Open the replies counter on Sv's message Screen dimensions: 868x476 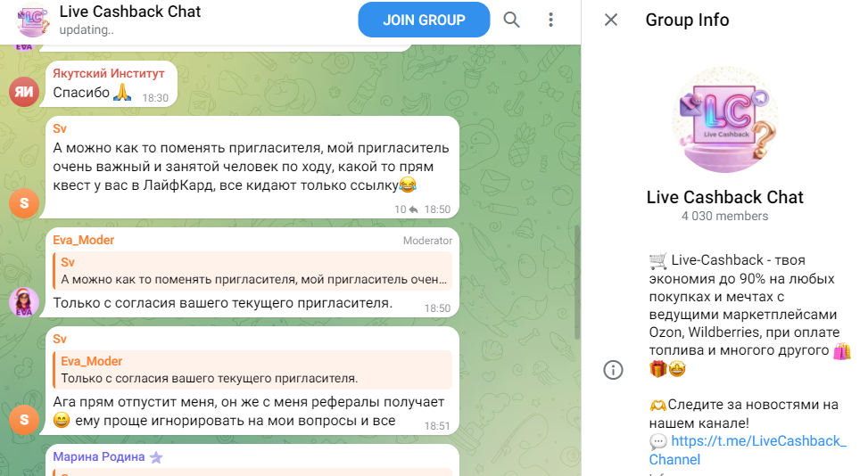click(406, 209)
